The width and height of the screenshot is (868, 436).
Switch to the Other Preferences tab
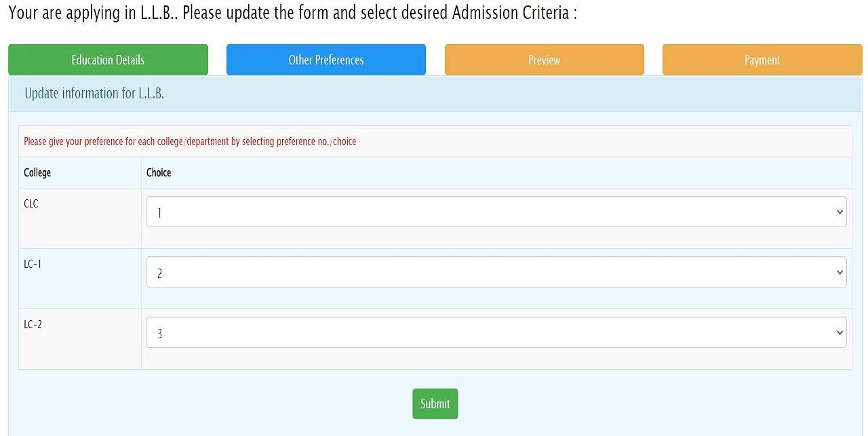(x=325, y=60)
